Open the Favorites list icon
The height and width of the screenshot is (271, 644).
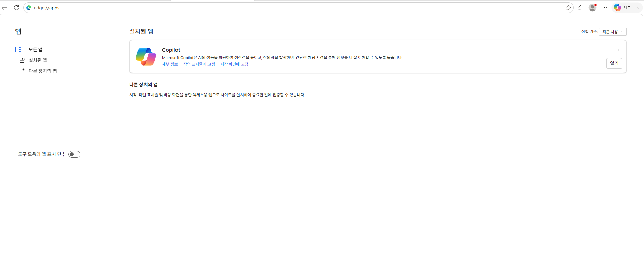click(x=580, y=8)
